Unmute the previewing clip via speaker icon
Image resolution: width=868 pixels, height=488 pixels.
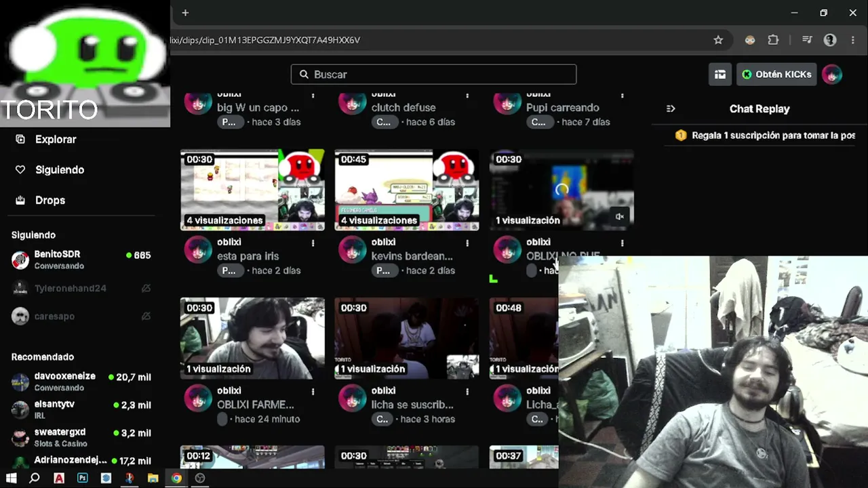click(620, 217)
